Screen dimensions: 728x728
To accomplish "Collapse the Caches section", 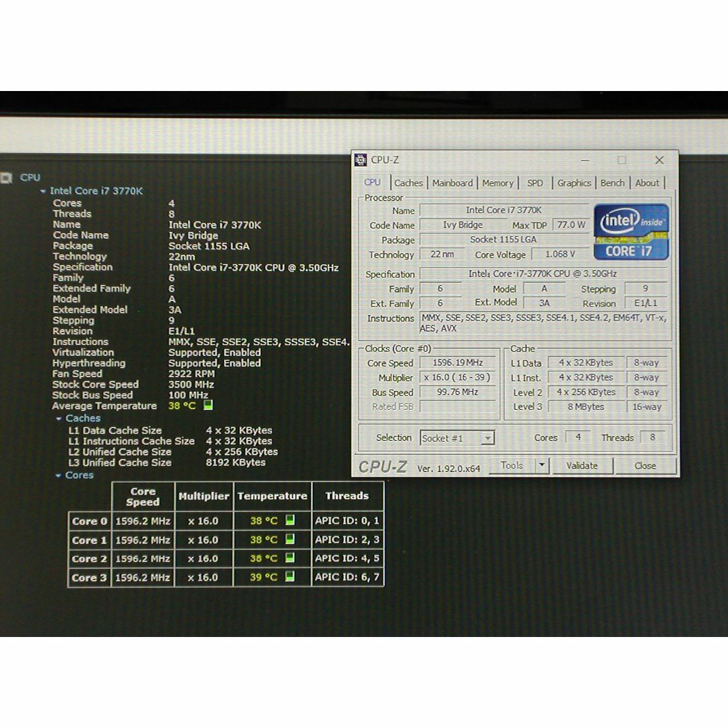I will [59, 419].
